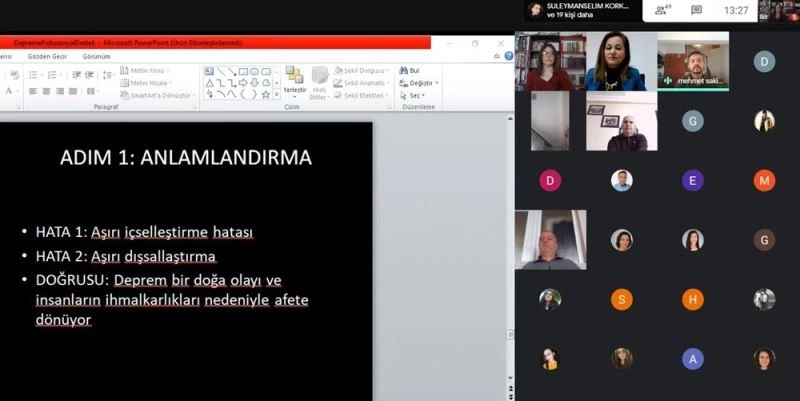
Task: Select mehmet's video tile
Action: point(693,61)
